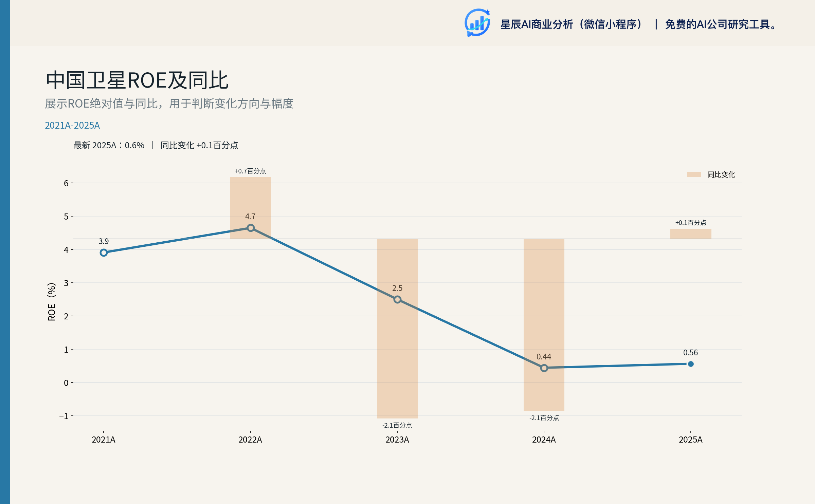Click the 同比变化 legend color swatch

pos(694,174)
